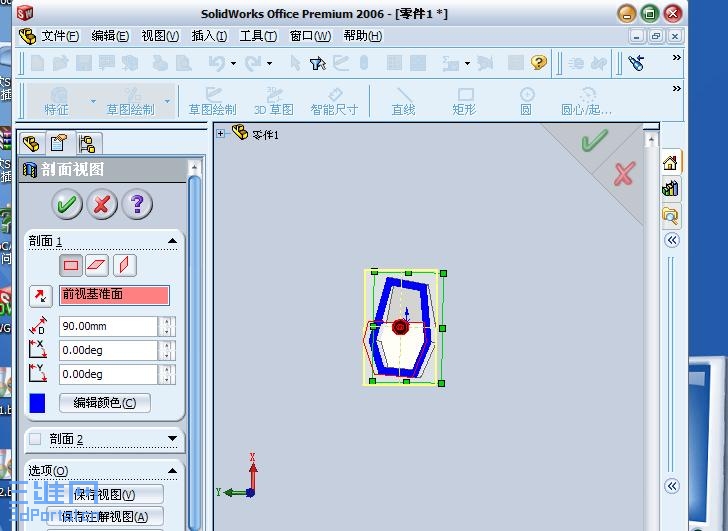Open the 窗口(W) menu

tap(310, 36)
